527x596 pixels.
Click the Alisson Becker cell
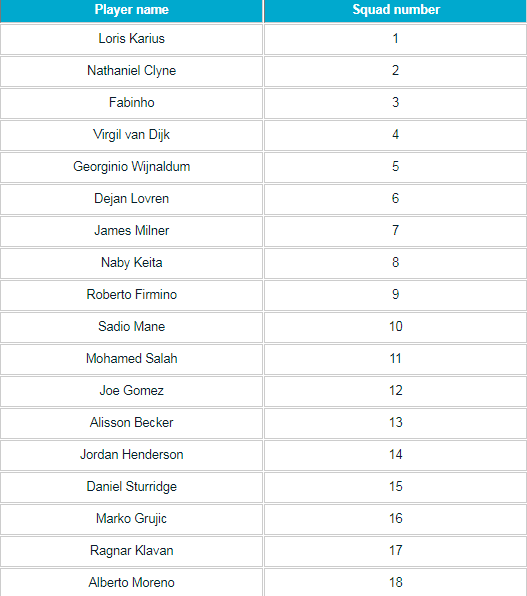131,423
